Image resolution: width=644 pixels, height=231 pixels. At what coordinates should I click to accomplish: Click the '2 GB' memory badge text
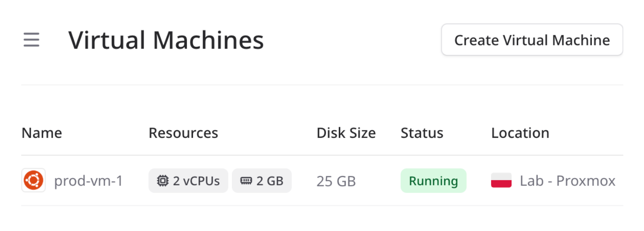pyautogui.click(x=270, y=181)
